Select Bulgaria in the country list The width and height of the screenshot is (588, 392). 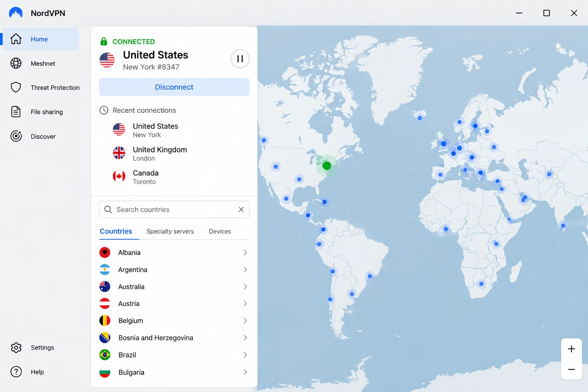coord(174,372)
